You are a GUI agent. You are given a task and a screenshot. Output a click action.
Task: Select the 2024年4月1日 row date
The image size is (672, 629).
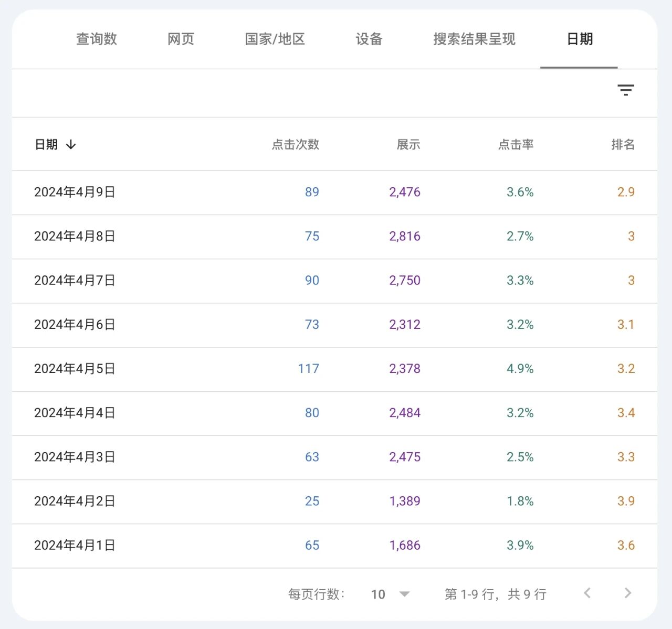pos(75,546)
